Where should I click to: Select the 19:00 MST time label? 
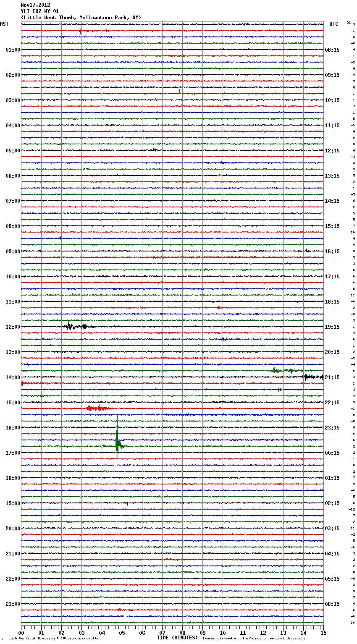(13, 503)
